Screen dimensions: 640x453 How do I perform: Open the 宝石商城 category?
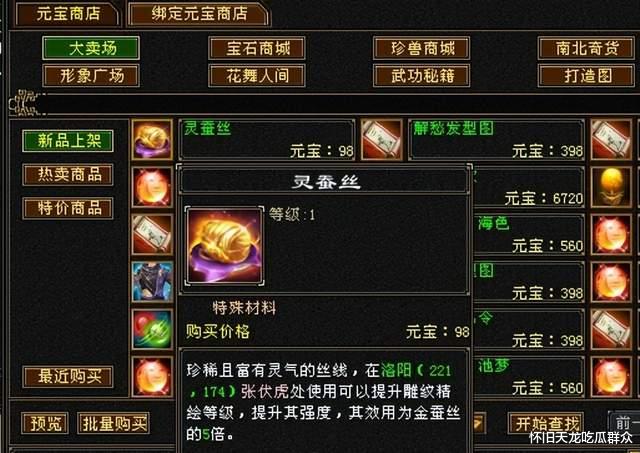tap(257, 48)
